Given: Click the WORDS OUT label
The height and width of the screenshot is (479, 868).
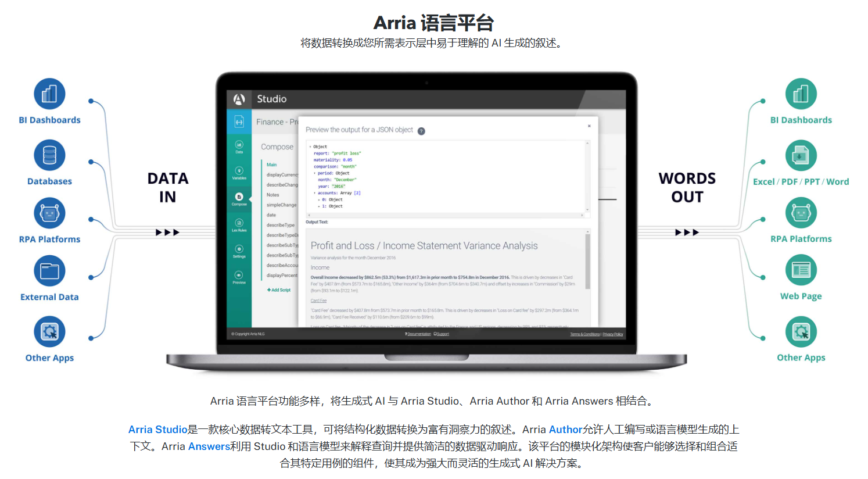Looking at the screenshot, I should 687,187.
